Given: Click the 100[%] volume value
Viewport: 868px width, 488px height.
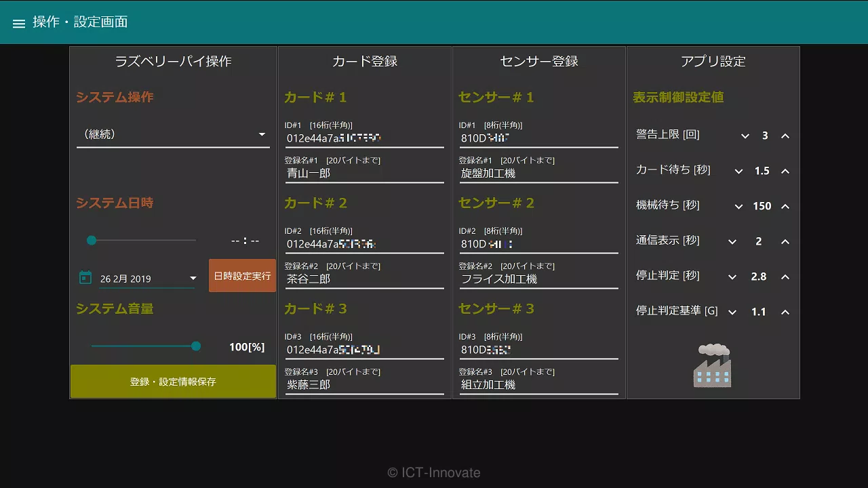Looking at the screenshot, I should (247, 347).
